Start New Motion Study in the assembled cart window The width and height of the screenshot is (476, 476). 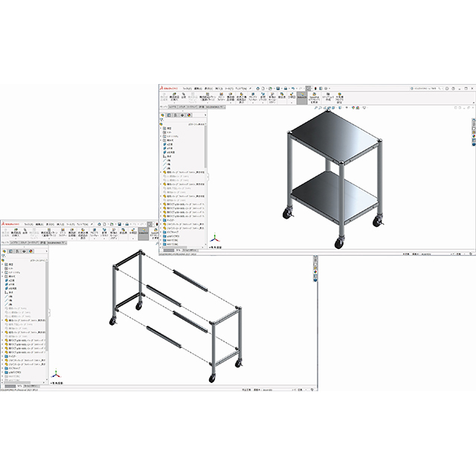tap(272, 97)
